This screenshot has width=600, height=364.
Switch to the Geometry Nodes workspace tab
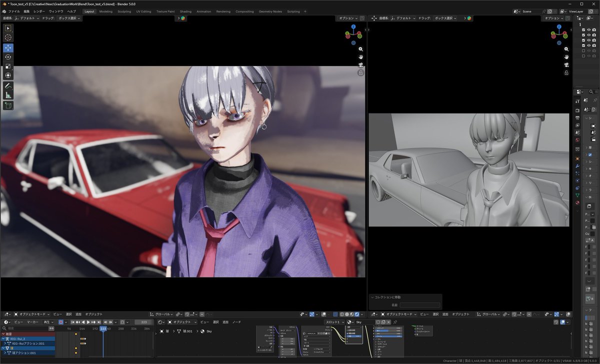coord(270,11)
